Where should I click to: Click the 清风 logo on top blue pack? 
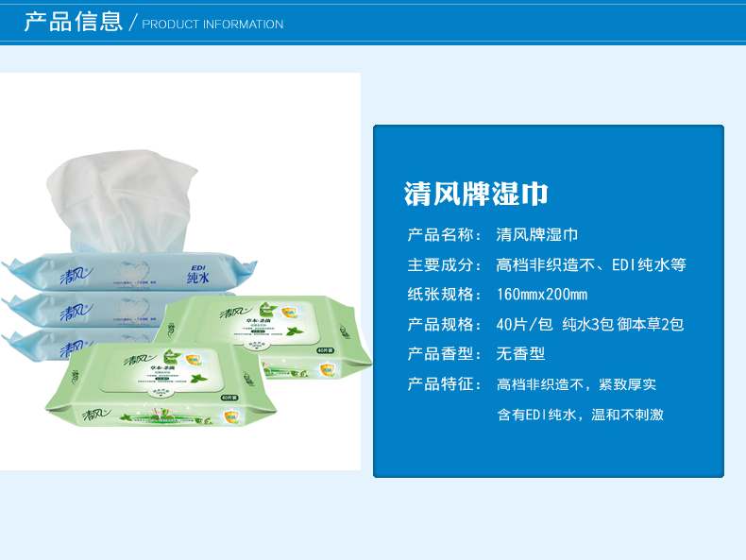(76, 276)
